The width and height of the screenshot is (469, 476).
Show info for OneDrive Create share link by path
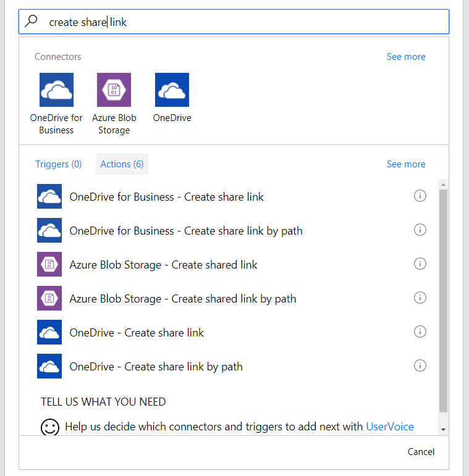(420, 366)
